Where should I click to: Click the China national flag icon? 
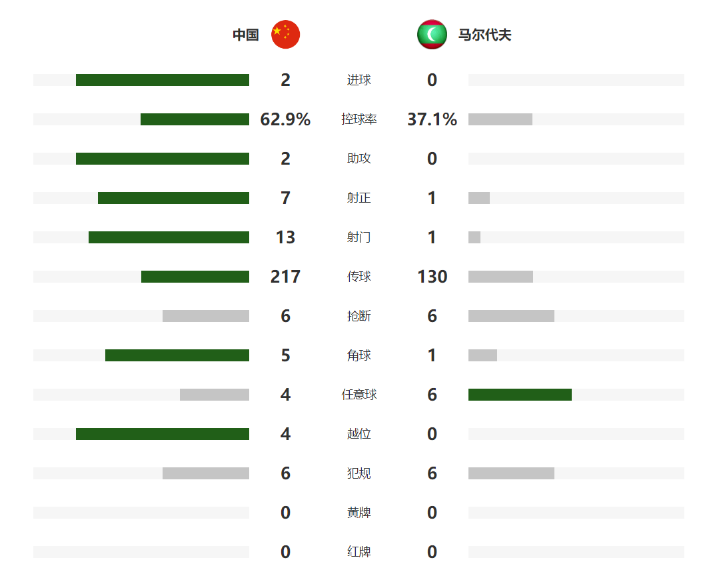coord(285,35)
